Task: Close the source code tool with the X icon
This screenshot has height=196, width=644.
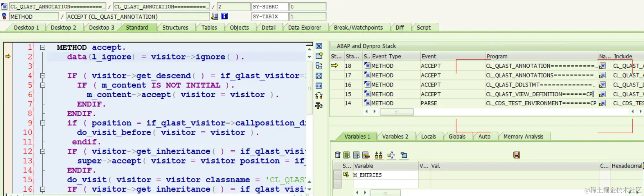Action: click(319, 46)
